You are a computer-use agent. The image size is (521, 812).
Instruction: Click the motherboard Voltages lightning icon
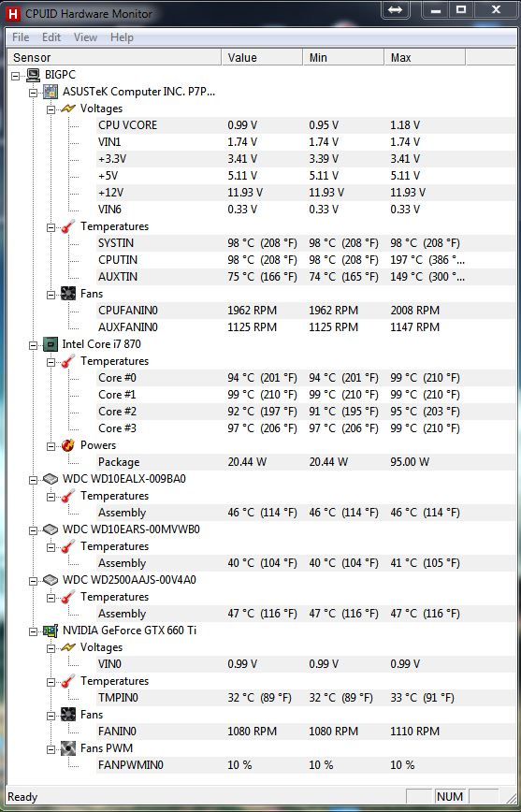pyautogui.click(x=68, y=109)
